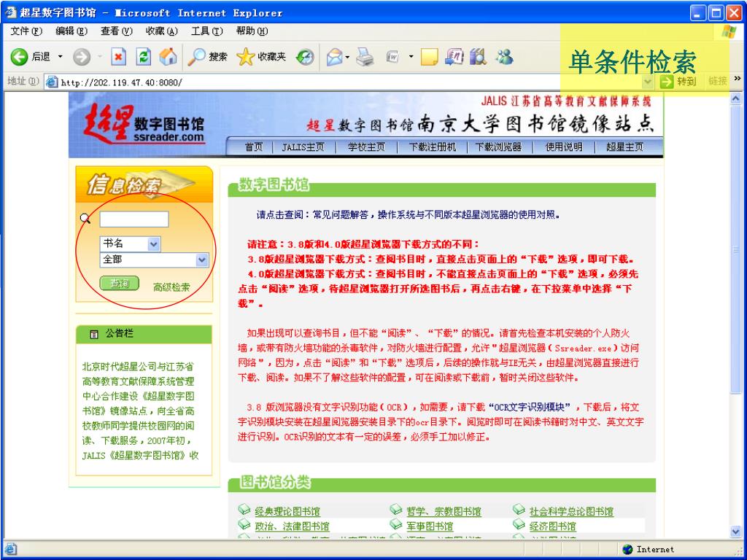Image resolution: width=747 pixels, height=560 pixels.
Task: Open the Mail button dropdown arrow
Action: 347,58
